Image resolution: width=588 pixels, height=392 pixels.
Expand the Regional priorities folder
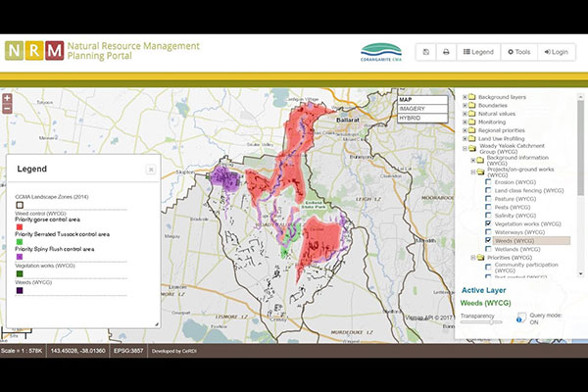click(x=465, y=130)
